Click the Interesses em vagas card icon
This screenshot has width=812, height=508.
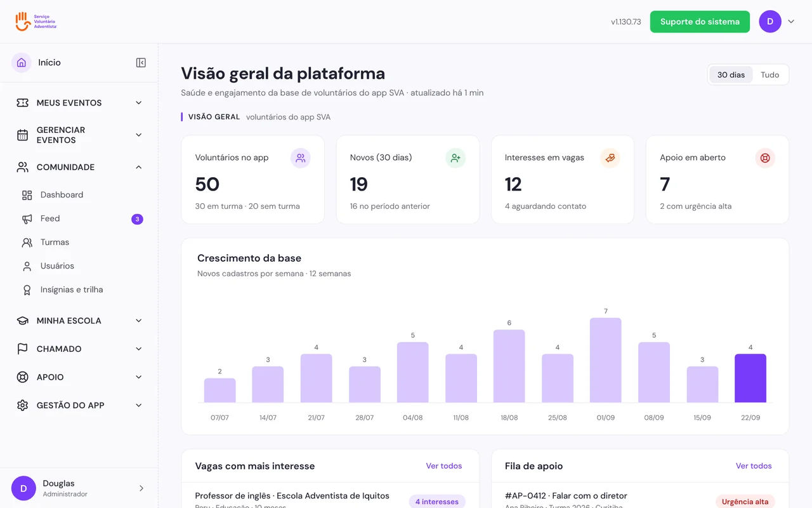[x=610, y=158]
